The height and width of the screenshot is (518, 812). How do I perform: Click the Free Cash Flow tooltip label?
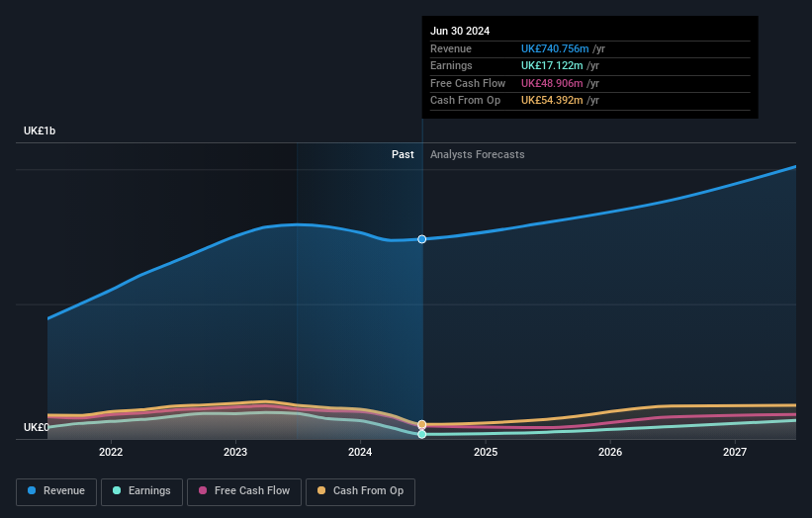pos(468,83)
